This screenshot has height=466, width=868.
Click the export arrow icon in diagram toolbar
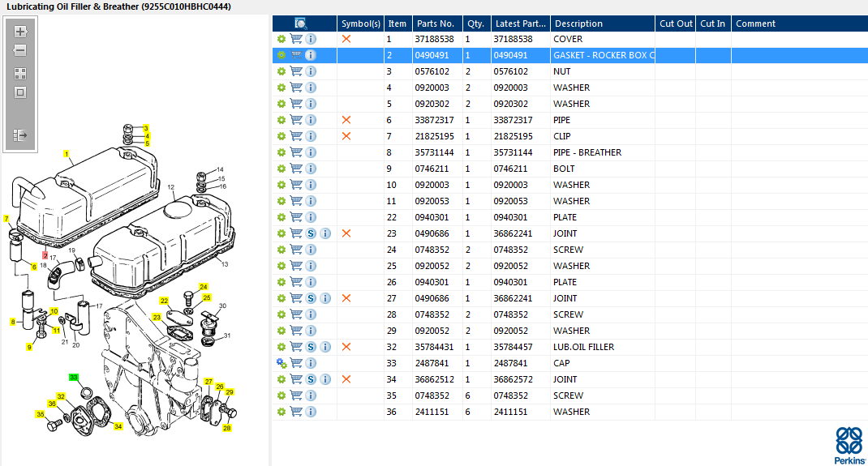coord(20,135)
